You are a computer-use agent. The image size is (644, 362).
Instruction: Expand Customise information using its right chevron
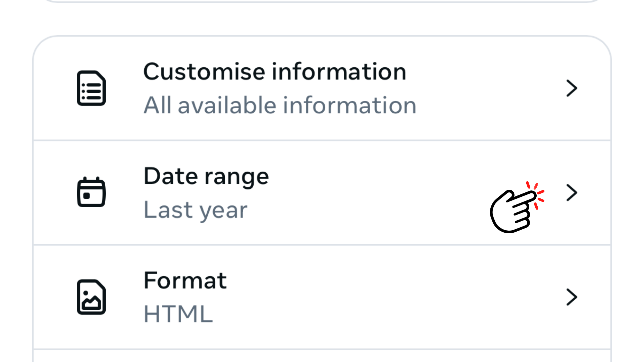tap(572, 88)
